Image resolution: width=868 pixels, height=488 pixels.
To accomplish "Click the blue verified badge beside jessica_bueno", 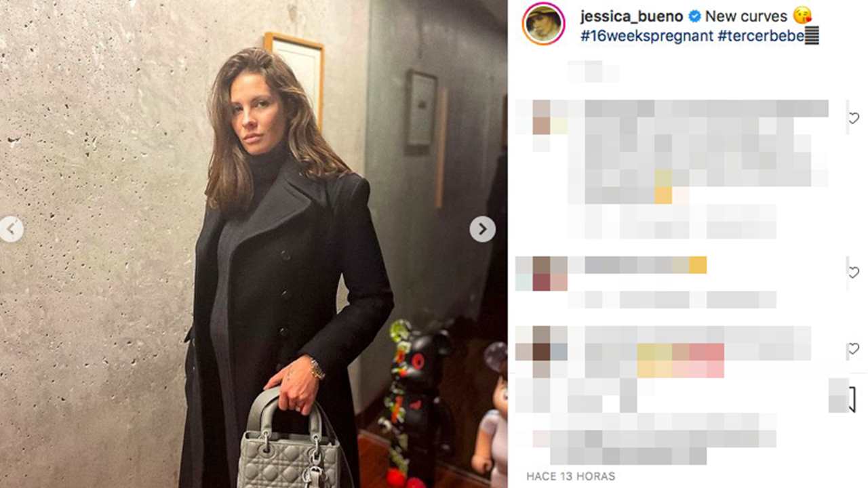I will coord(694,16).
